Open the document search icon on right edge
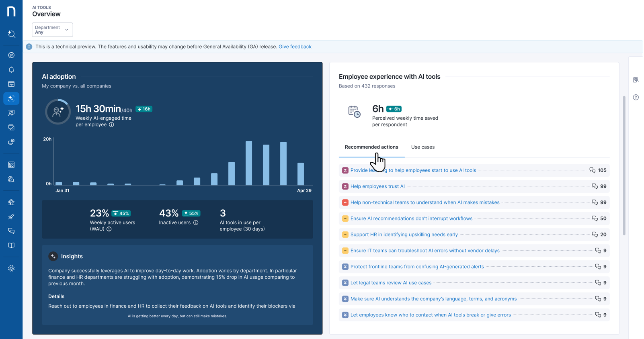This screenshot has height=339, width=644. click(x=636, y=80)
